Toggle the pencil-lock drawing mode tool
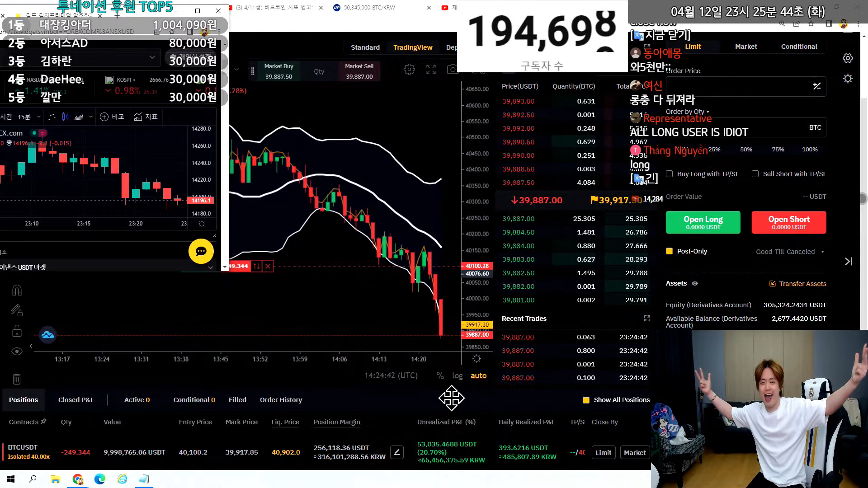868x488 pixels. (x=17, y=310)
